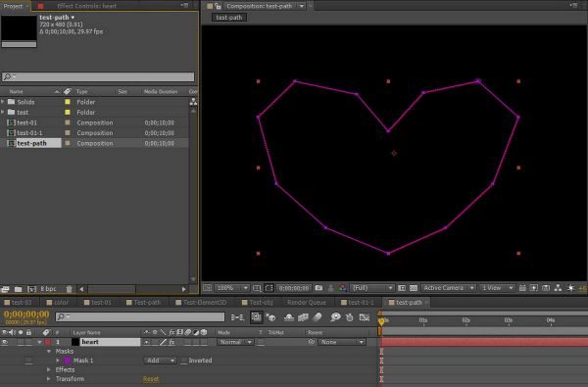Image resolution: width=588 pixels, height=387 pixels.
Task: Tick the Inverted checkbox for Mask 1
Action: click(x=184, y=361)
